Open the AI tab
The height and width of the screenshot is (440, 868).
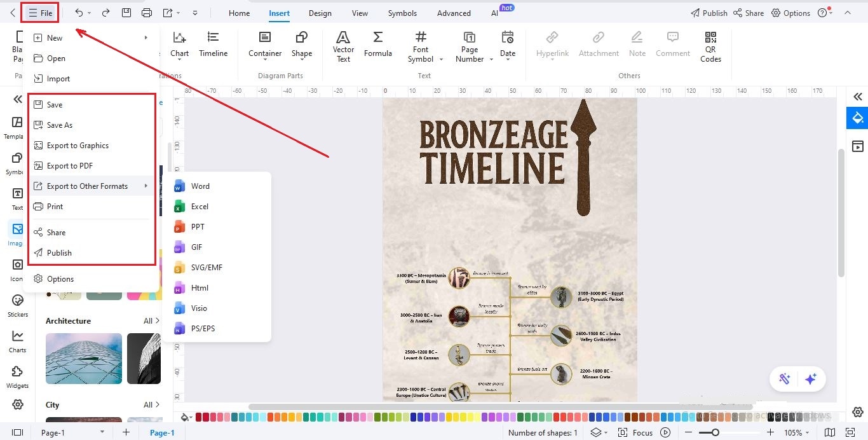[x=494, y=13]
